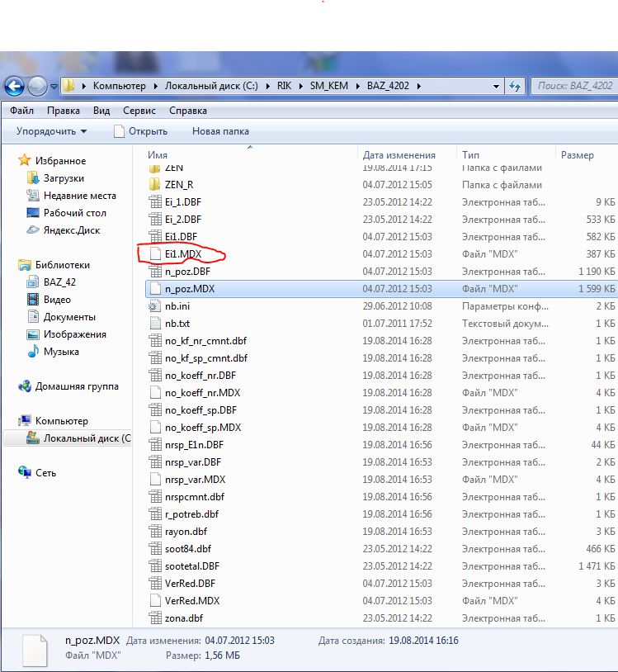Select the nrsp_var.MDX file icon
Viewport: 618px width, 672px height.
pos(155,480)
